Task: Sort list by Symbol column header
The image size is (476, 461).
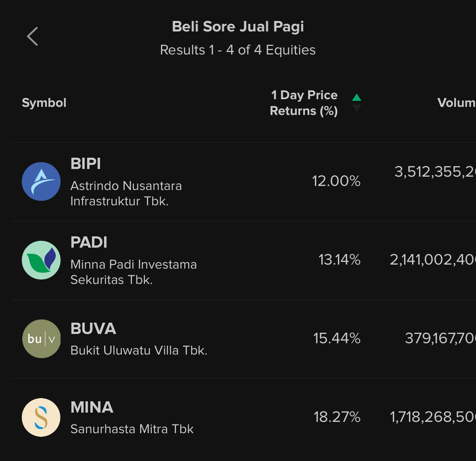Action: tap(44, 103)
